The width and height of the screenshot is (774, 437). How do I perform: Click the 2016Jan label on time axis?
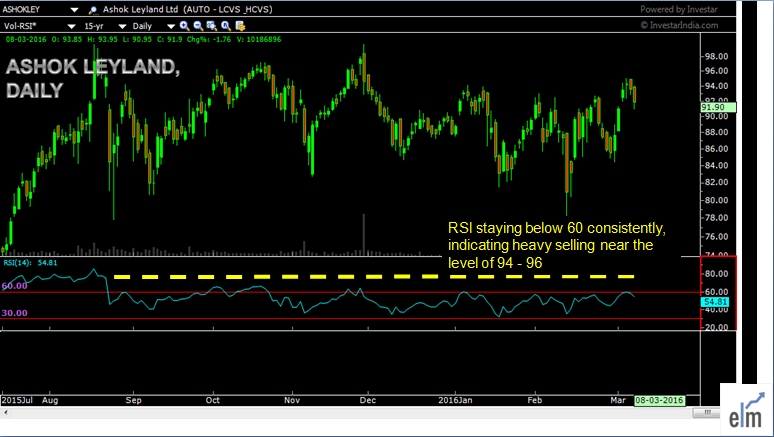coord(455,400)
